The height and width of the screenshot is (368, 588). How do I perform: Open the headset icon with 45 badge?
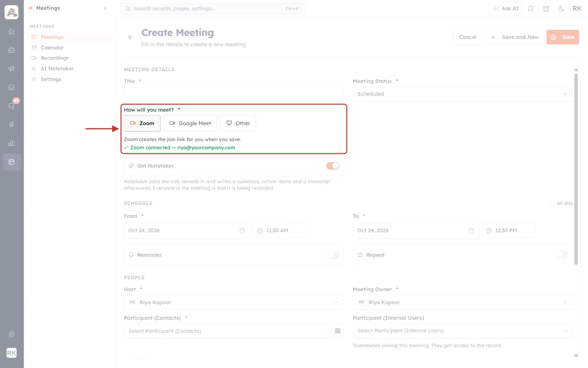(11, 106)
